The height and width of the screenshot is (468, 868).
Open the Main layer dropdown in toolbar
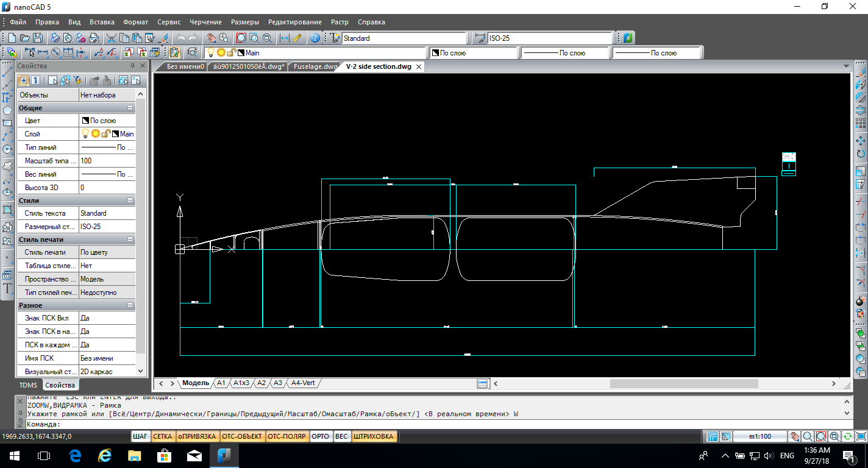(x=316, y=53)
